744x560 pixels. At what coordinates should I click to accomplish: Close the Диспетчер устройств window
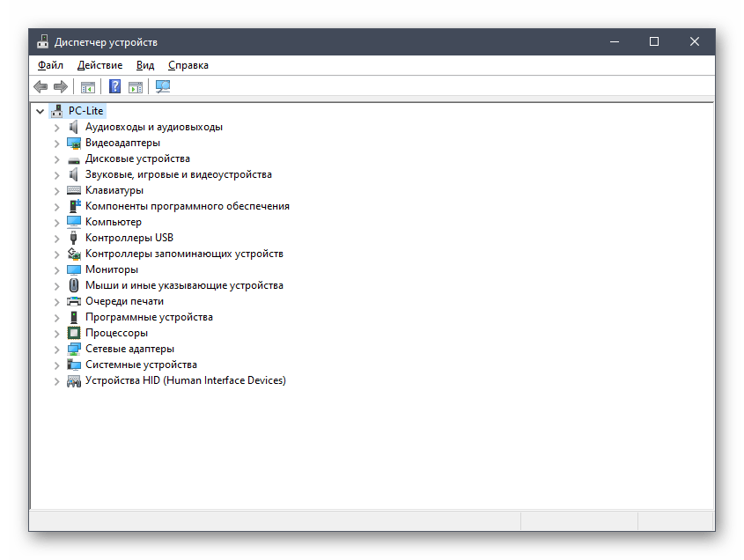pos(694,41)
